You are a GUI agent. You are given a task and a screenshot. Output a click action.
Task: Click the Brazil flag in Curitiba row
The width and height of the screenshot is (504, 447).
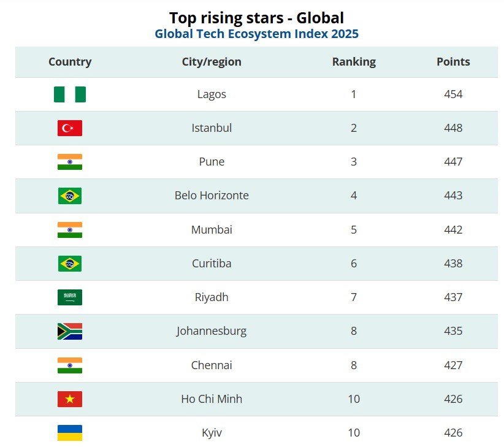pyautogui.click(x=70, y=264)
